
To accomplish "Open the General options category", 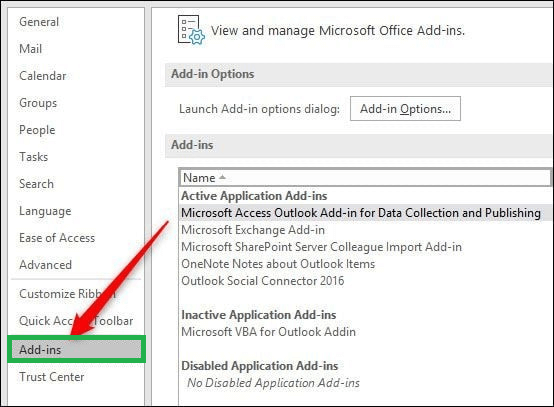I will (39, 22).
